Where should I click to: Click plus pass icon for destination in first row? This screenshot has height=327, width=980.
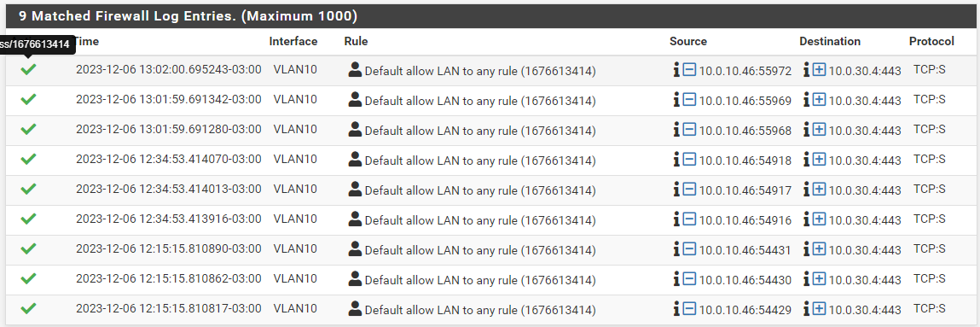pyautogui.click(x=820, y=70)
